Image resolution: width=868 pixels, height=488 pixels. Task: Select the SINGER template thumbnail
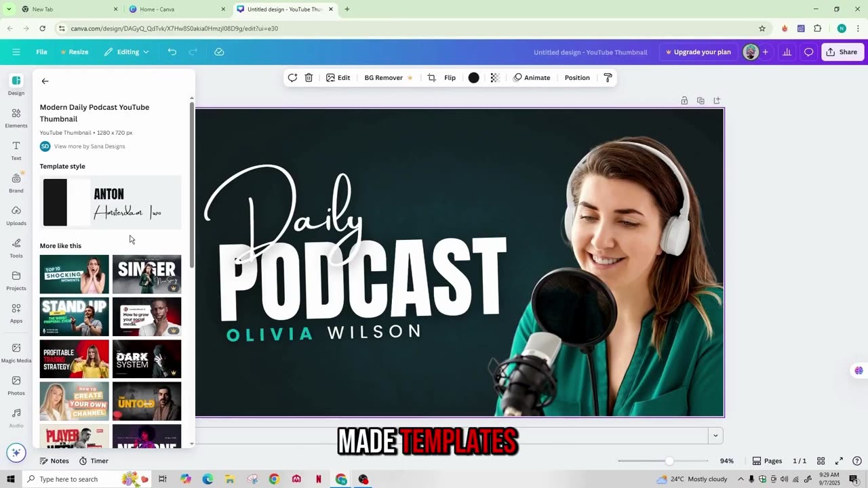[x=146, y=274]
